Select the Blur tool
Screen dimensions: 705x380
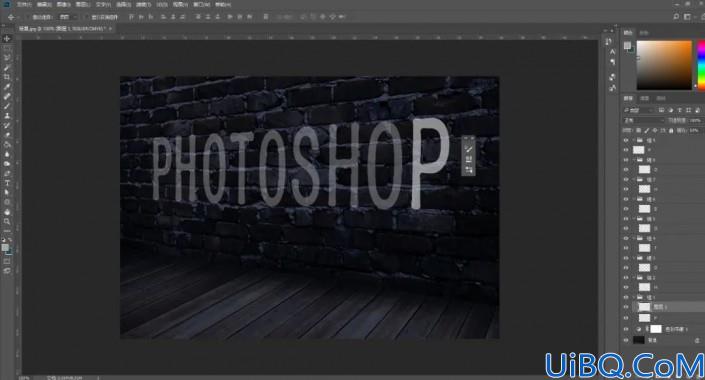click(x=7, y=154)
